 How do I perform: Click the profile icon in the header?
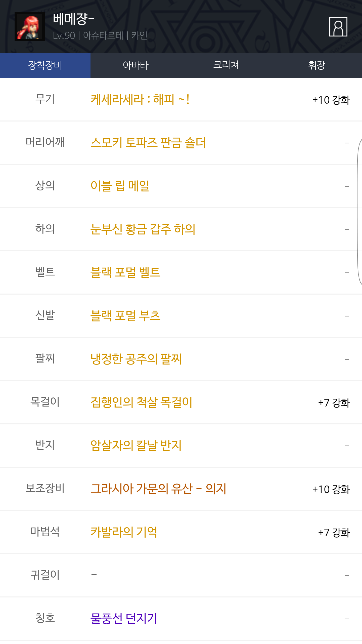pyautogui.click(x=338, y=27)
